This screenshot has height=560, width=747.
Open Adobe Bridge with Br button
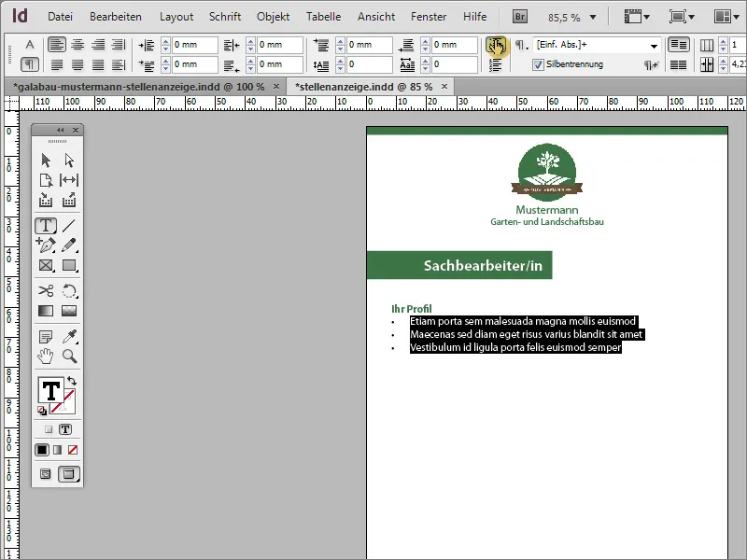pyautogui.click(x=520, y=17)
